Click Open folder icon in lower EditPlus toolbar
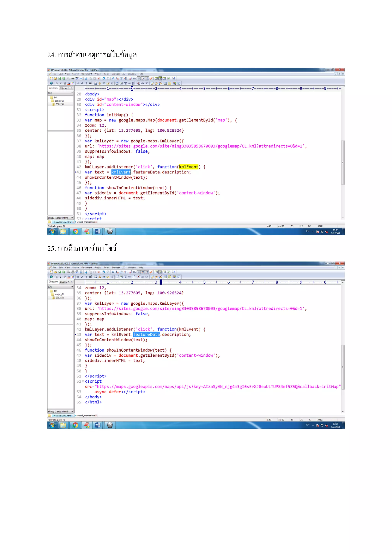 pyautogui.click(x=56, y=272)
